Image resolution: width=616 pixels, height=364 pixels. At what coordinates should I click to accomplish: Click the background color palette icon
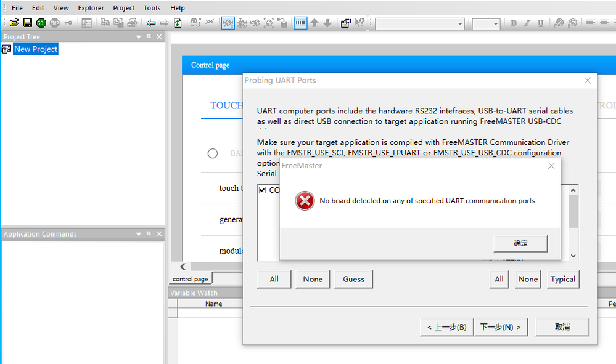coord(572,23)
